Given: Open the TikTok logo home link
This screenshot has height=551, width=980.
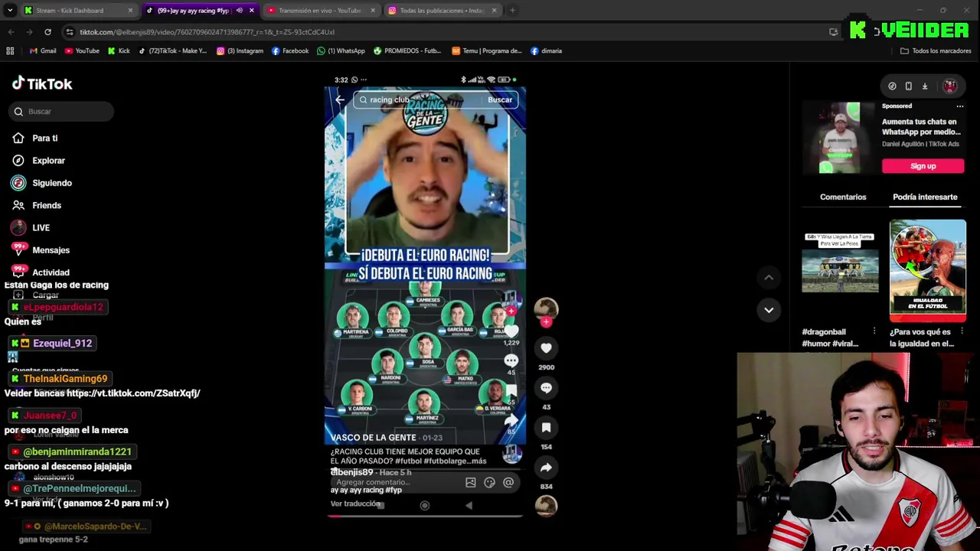Looking at the screenshot, I should (x=42, y=83).
